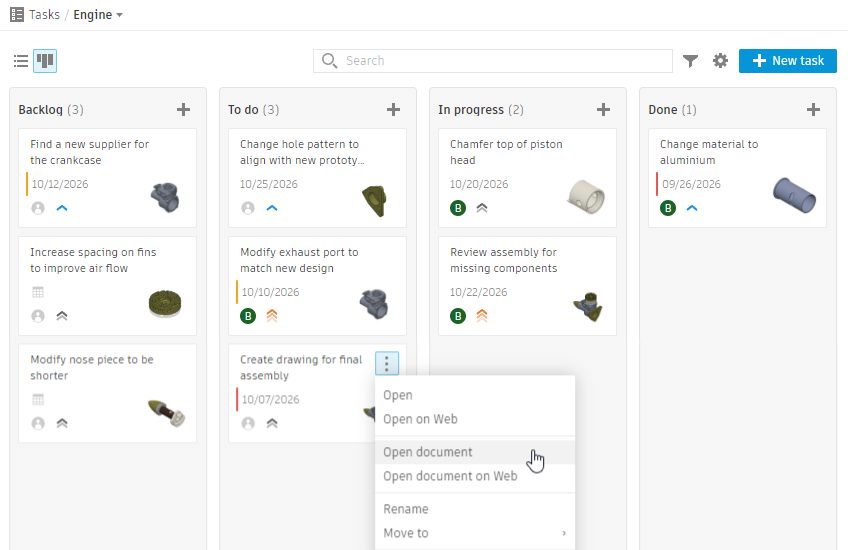Open tube thumbnail on Change material card
Viewport: 848px width, 550px height.
point(794,195)
